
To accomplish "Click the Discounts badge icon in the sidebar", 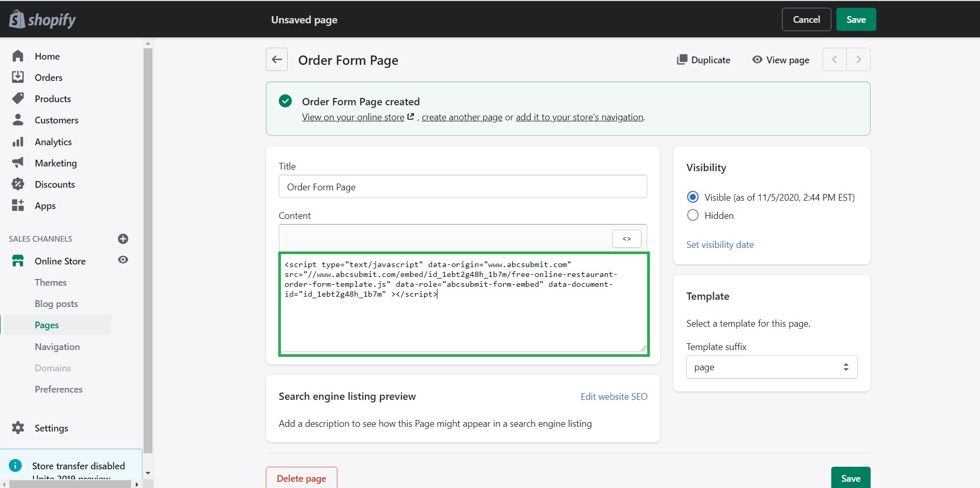I will pyautogui.click(x=18, y=184).
